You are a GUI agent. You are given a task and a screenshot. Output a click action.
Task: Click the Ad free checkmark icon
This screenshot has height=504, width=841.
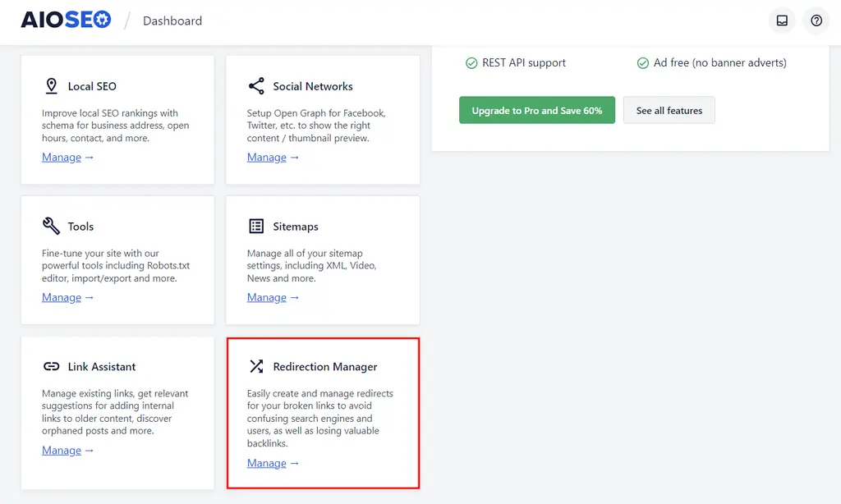(x=643, y=63)
